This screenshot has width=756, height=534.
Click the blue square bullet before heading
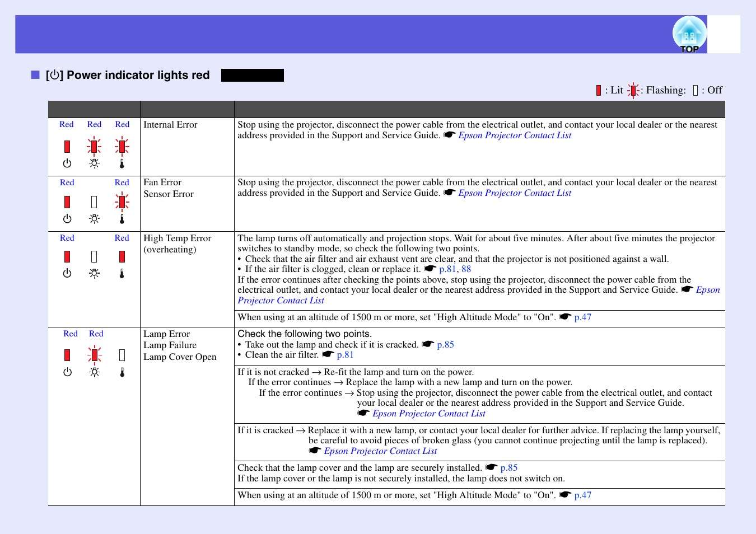35,75
